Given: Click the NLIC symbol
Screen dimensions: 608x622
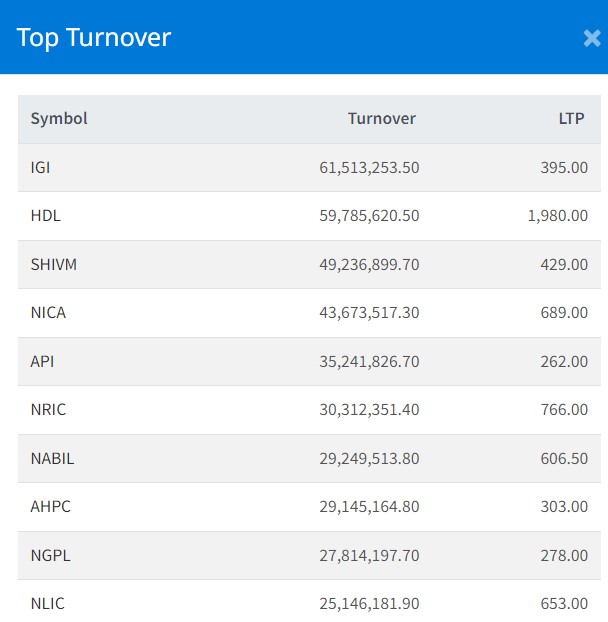Looking at the screenshot, I should (x=47, y=604).
